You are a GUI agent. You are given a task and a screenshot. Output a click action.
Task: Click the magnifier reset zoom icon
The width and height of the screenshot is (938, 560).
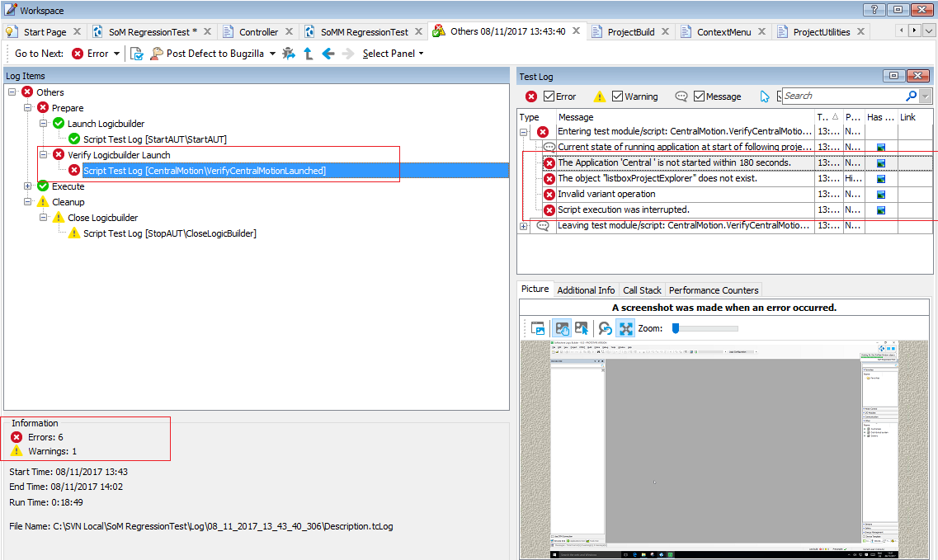(x=605, y=328)
